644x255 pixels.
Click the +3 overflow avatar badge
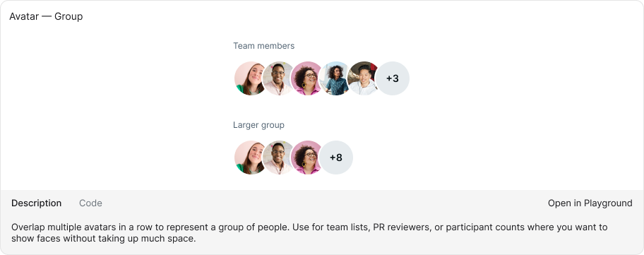(392, 78)
